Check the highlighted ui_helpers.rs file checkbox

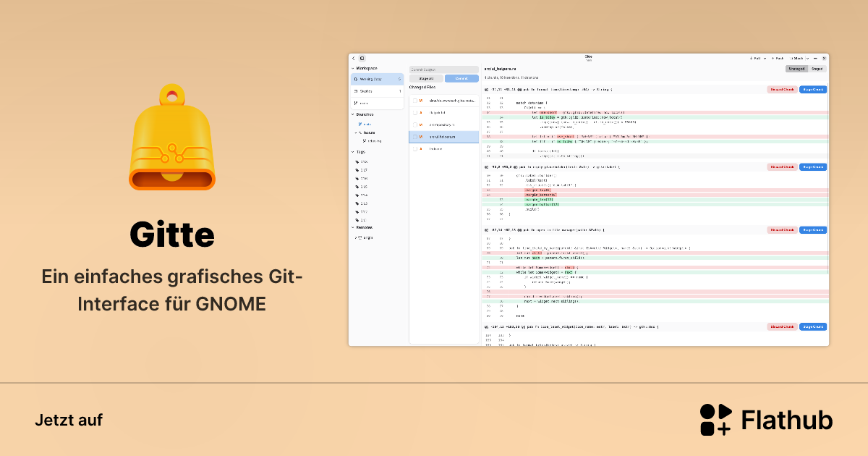(x=414, y=137)
